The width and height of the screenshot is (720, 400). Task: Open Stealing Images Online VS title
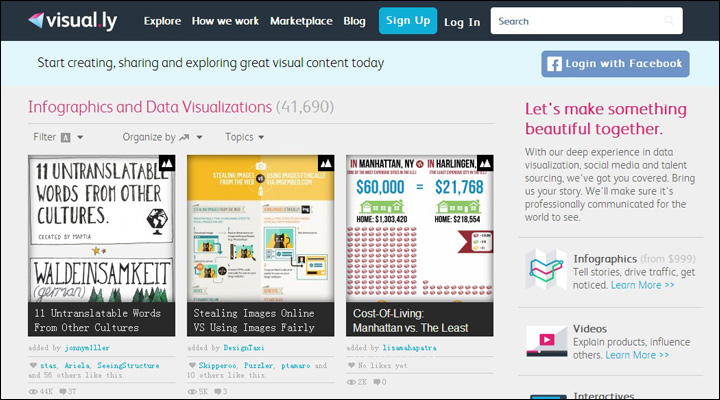click(254, 320)
